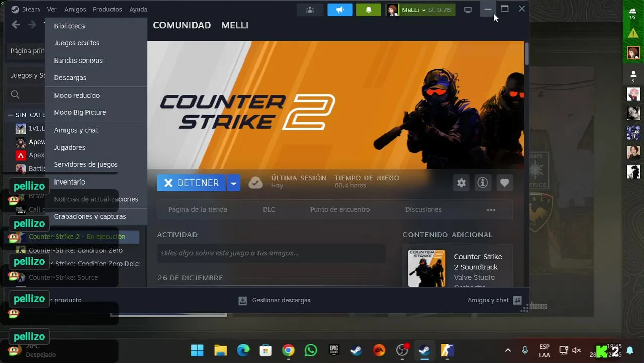
Task: Go to the COMUNIDAD tab
Action: pyautogui.click(x=181, y=25)
